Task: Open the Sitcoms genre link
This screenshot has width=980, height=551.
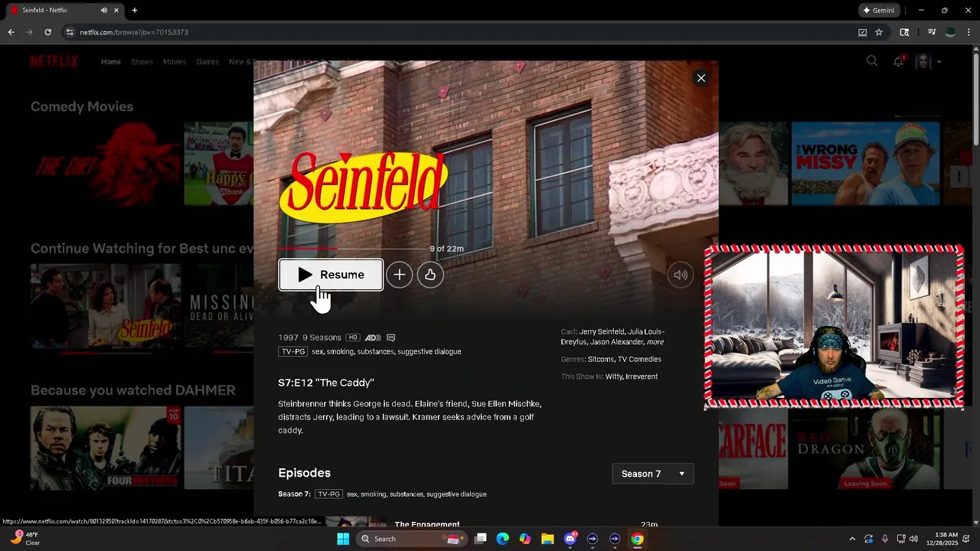Action: click(601, 359)
